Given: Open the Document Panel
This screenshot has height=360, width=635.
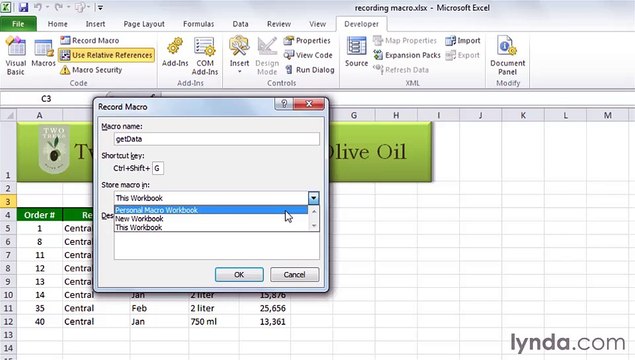Looking at the screenshot, I should (x=507, y=55).
